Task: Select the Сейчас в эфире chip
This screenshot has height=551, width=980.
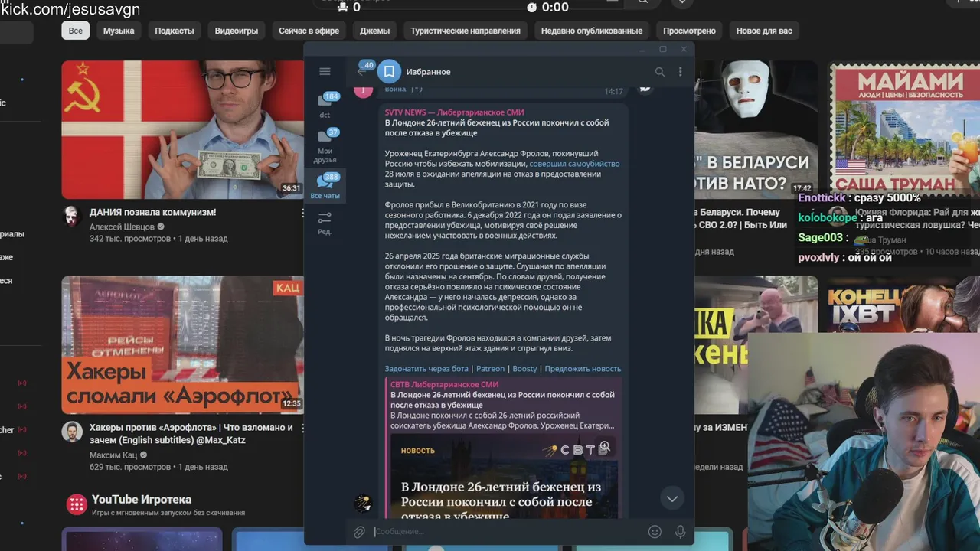Action: pos(309,31)
